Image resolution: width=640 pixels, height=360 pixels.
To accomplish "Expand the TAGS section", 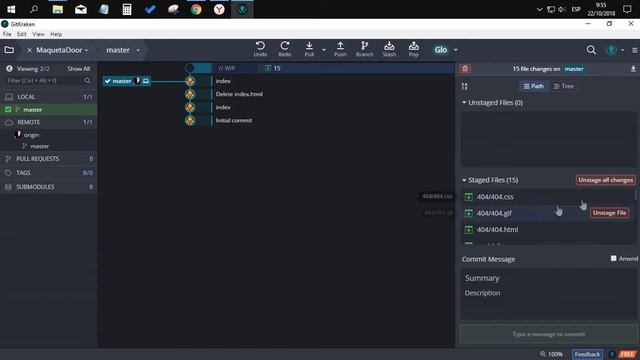I will tap(49, 173).
